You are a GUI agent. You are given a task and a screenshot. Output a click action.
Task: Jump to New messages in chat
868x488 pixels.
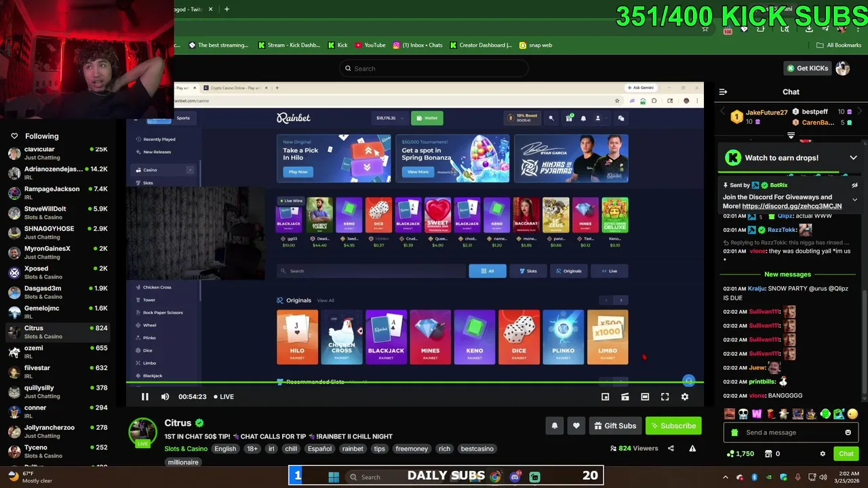787,274
